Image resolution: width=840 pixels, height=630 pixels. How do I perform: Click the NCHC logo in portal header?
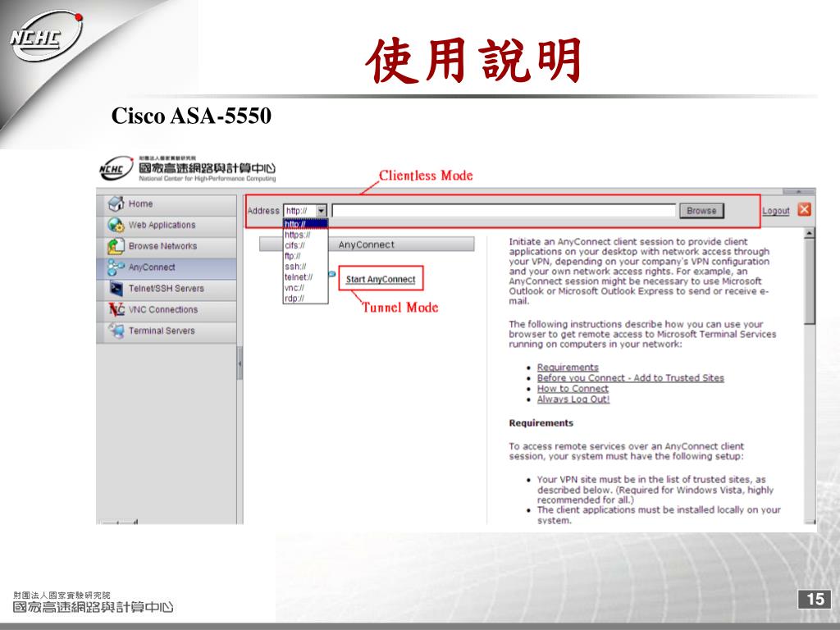pos(116,169)
